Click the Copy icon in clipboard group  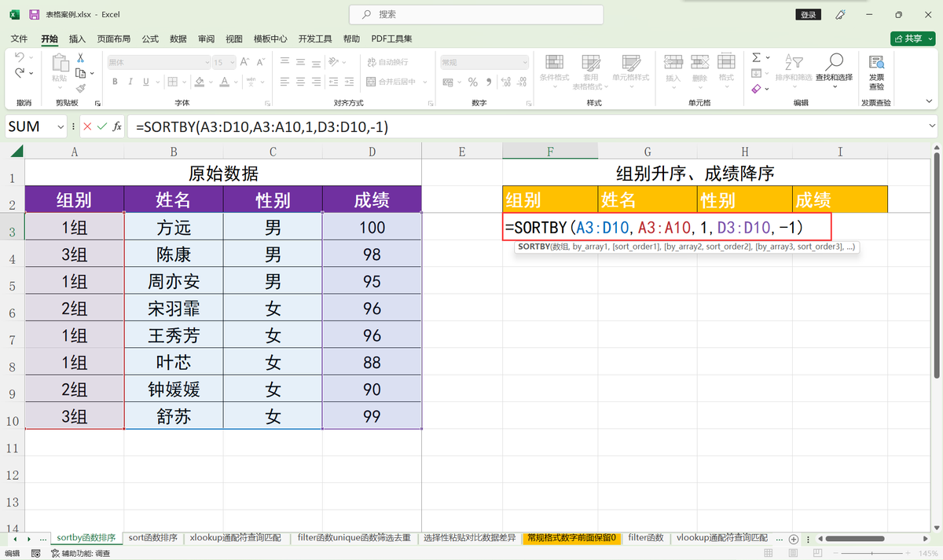coord(79,73)
